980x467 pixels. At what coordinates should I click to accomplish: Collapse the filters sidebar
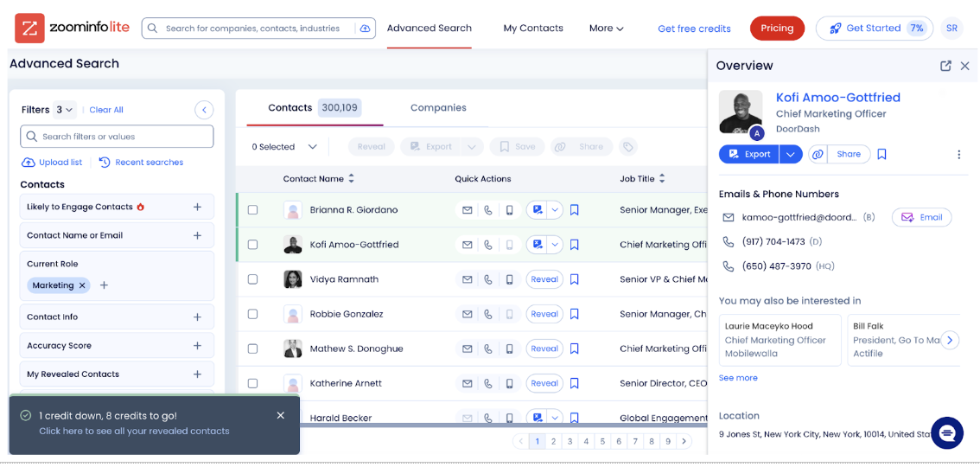(204, 110)
